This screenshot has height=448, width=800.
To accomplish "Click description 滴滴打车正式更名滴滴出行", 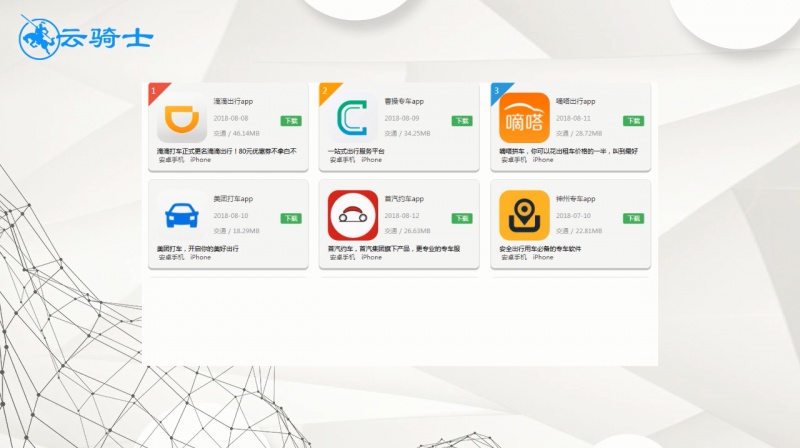I will 227,151.
